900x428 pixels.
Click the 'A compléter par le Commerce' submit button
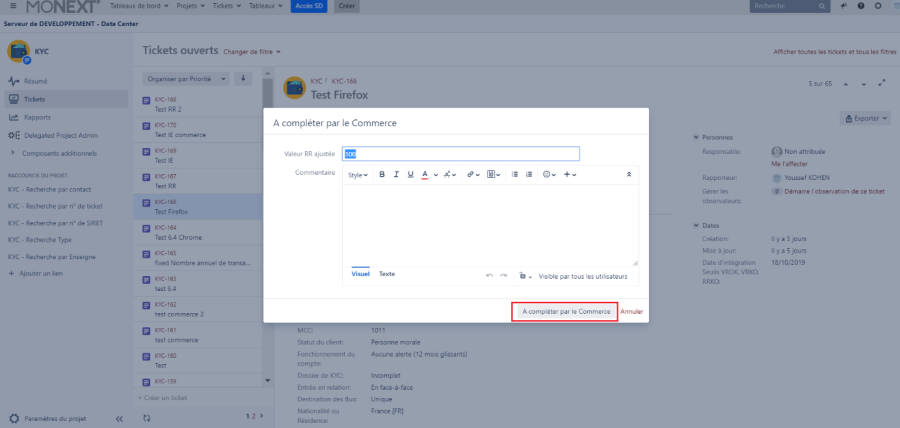coord(565,312)
